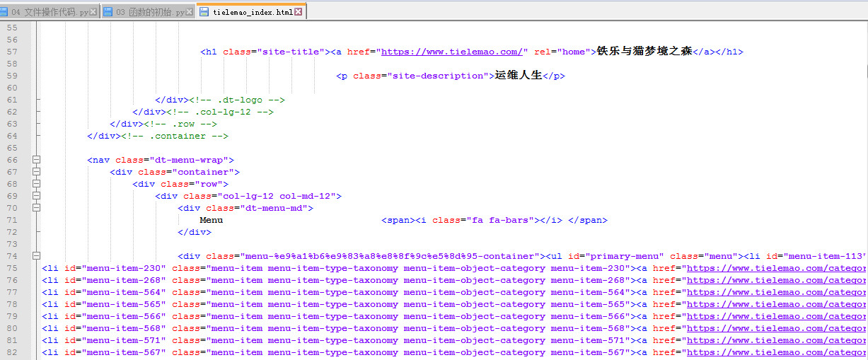Click line number 66 in the margin
Viewport: 868px width, 360px height.
[x=11, y=160]
